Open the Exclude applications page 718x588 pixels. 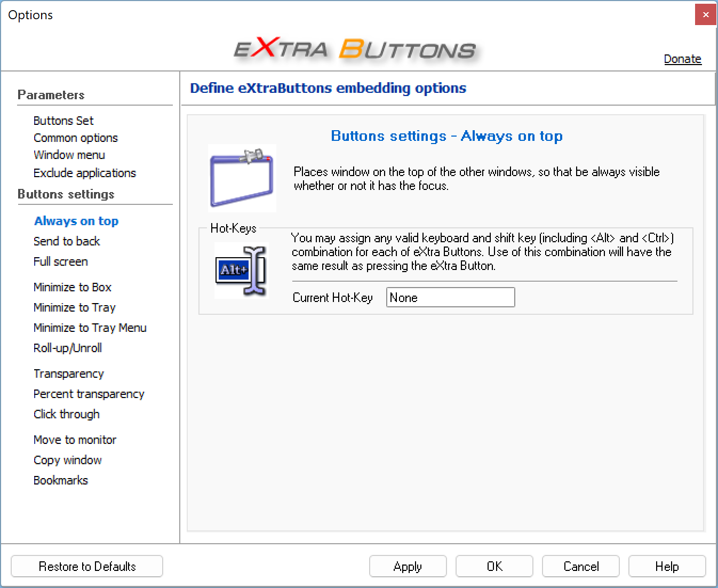pos(85,173)
